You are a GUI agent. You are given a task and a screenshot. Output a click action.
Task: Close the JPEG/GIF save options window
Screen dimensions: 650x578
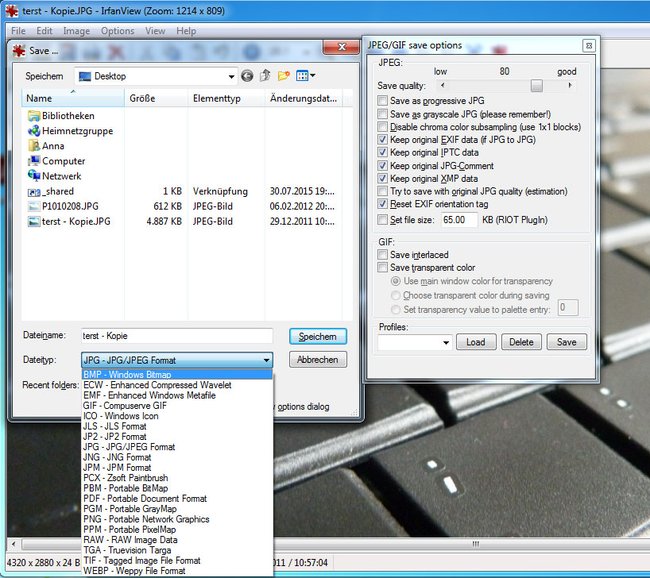[589, 45]
